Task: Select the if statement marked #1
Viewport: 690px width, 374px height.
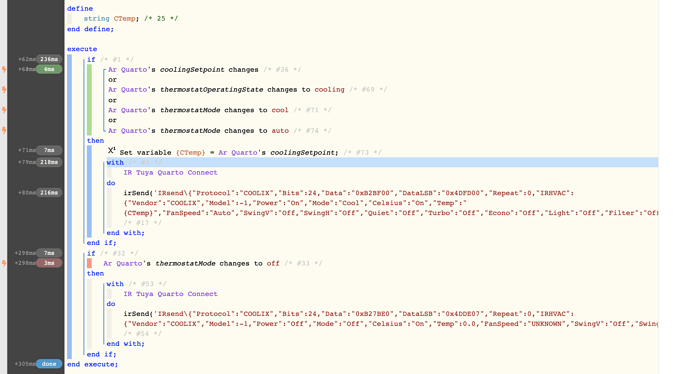Action: (110, 59)
